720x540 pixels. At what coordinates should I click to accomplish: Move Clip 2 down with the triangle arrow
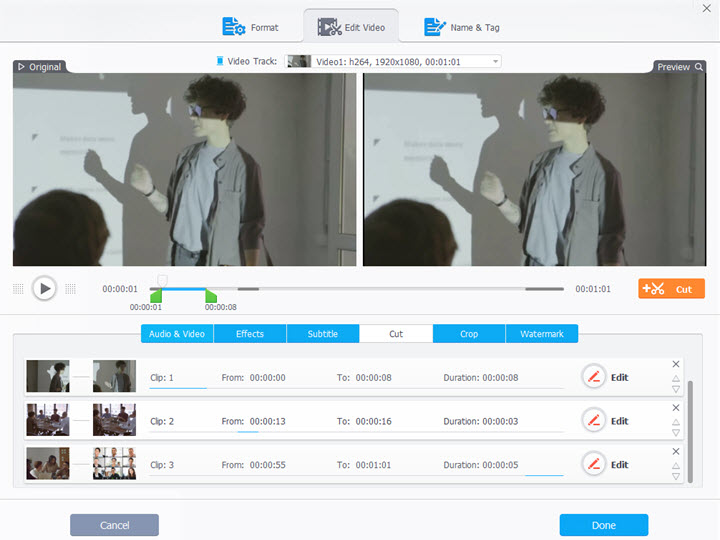click(676, 433)
